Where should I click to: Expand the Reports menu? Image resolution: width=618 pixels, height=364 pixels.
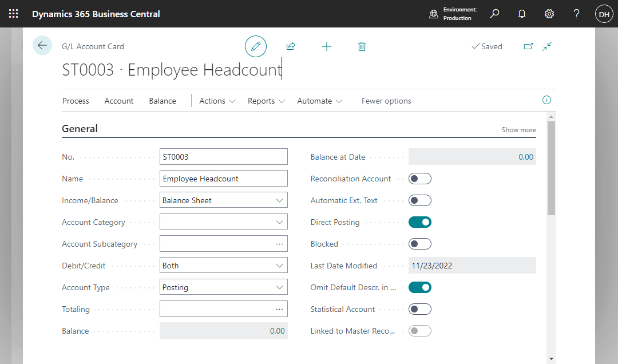click(x=266, y=101)
